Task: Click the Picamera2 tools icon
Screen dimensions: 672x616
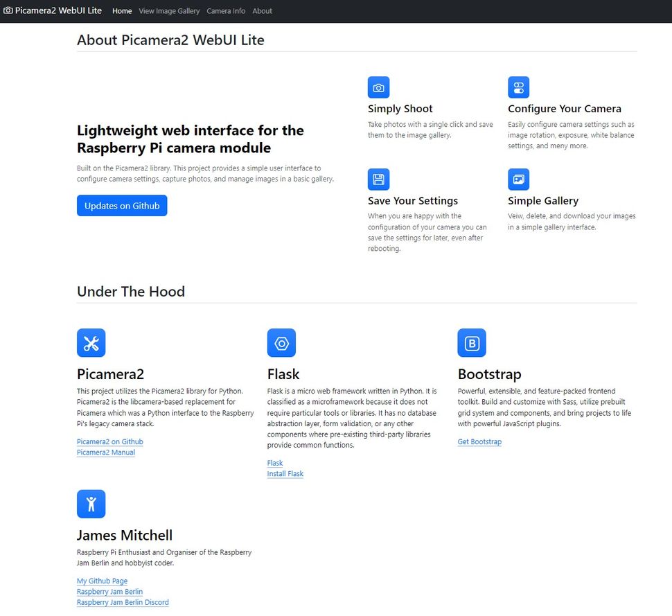Action: (91, 343)
